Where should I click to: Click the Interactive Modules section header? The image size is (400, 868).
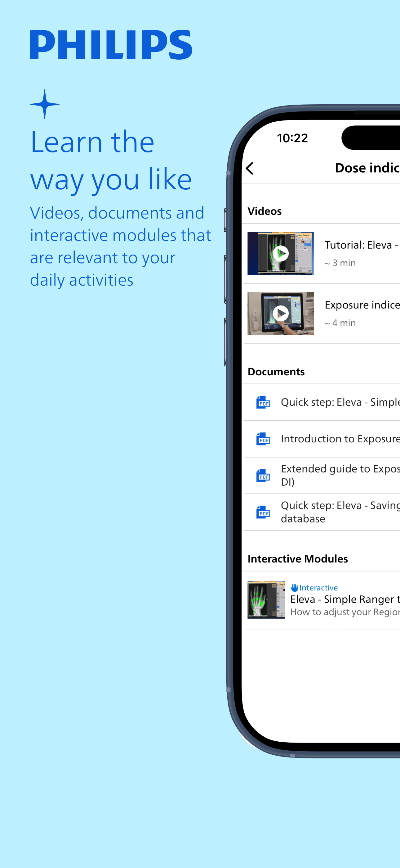tap(298, 559)
